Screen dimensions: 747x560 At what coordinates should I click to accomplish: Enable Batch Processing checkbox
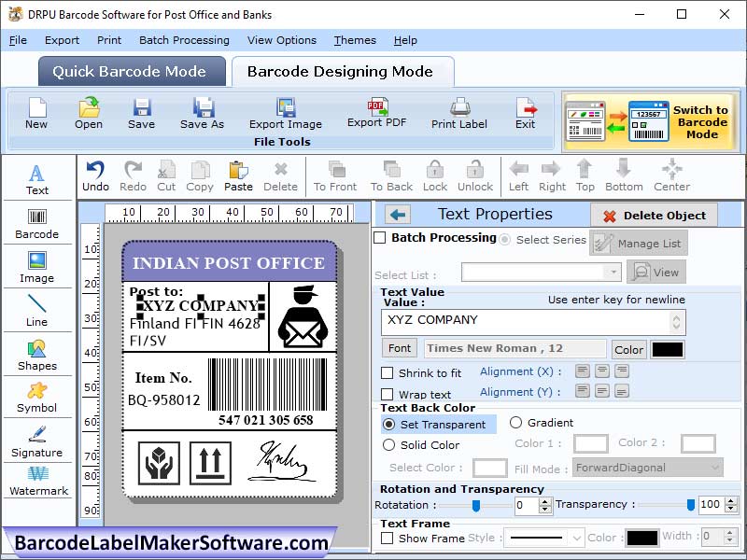pos(380,238)
